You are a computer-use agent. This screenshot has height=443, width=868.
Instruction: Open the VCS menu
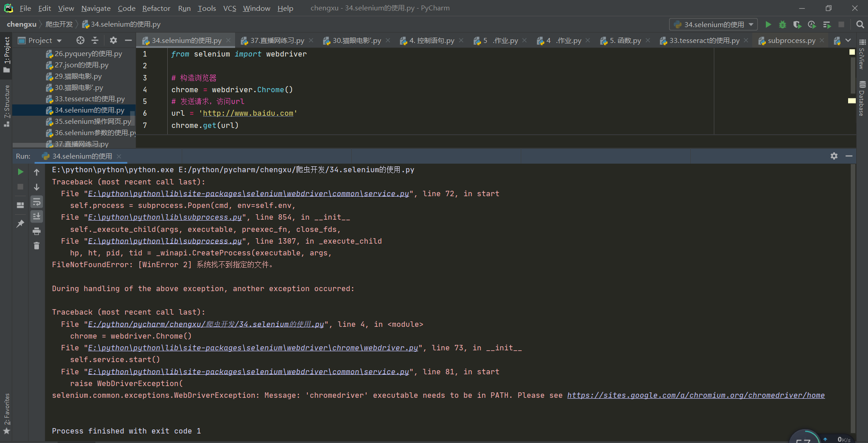(230, 8)
